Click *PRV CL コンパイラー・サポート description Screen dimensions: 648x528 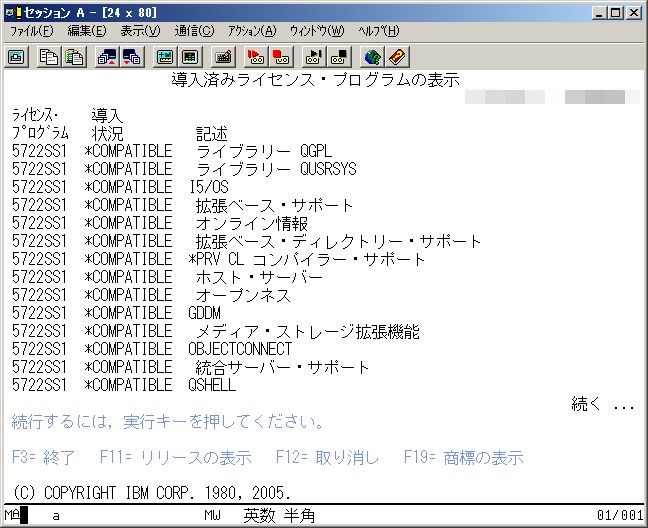click(306, 259)
